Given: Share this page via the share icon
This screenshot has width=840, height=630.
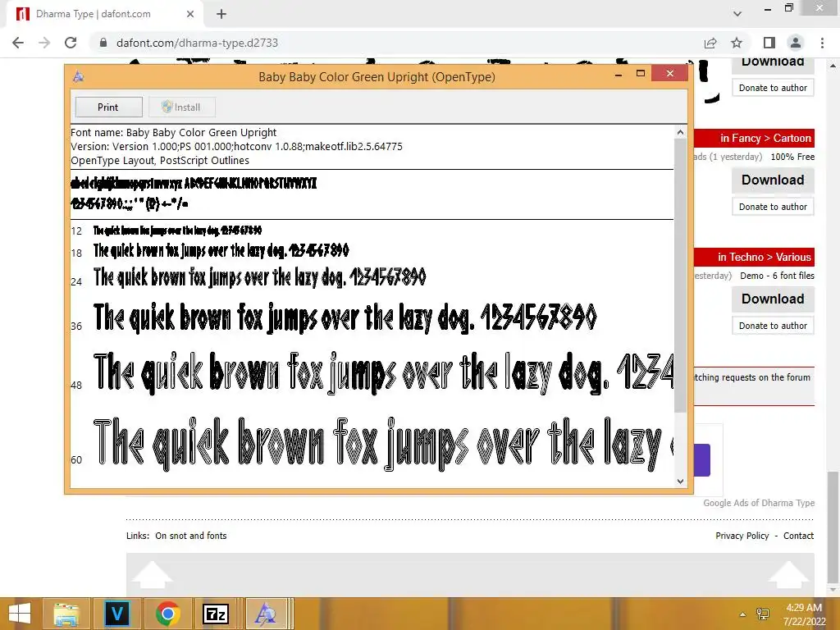Looking at the screenshot, I should click(710, 43).
